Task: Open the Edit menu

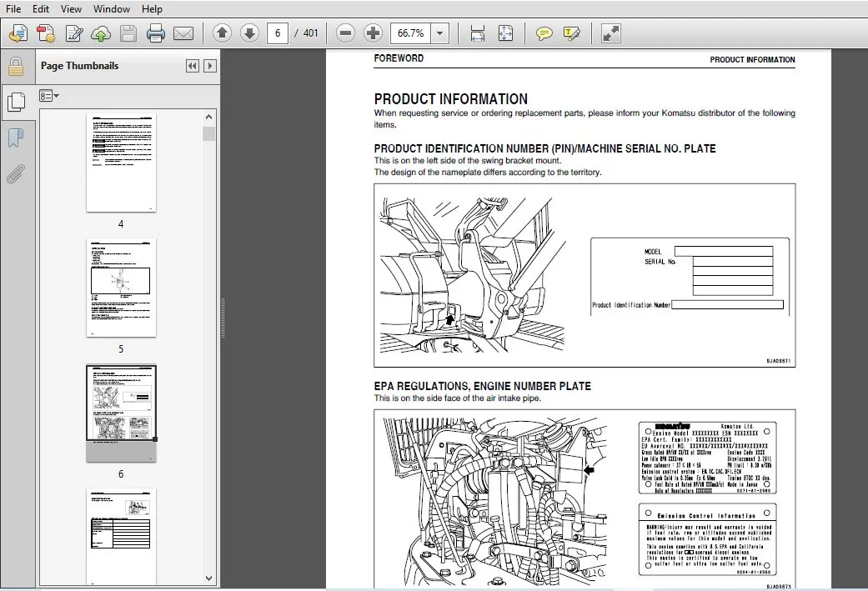Action: (40, 9)
